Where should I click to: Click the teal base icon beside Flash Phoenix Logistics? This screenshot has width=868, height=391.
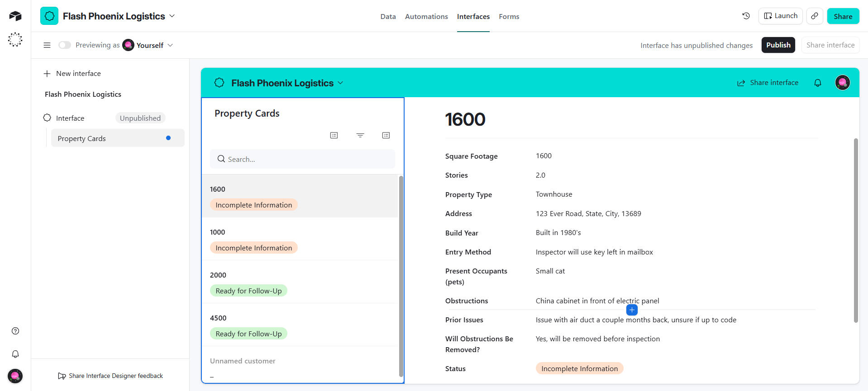coord(49,16)
